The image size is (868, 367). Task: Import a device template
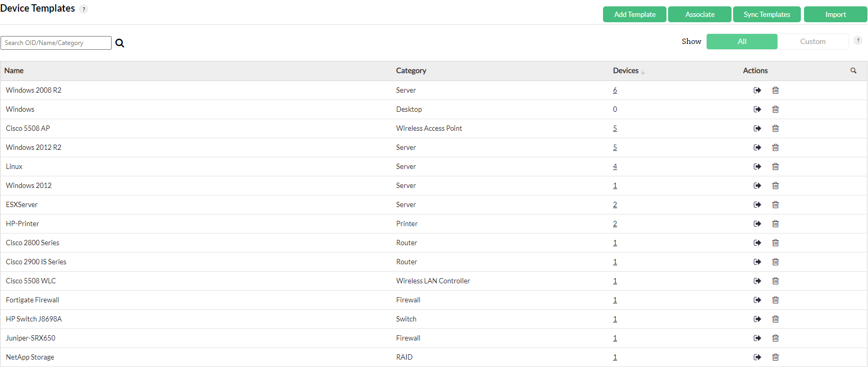click(x=836, y=14)
